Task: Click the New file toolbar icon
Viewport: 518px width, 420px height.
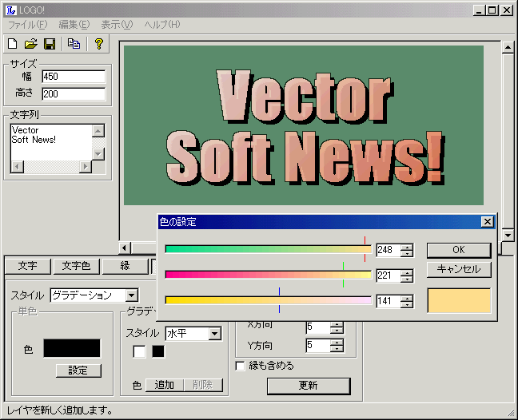Action: point(12,44)
